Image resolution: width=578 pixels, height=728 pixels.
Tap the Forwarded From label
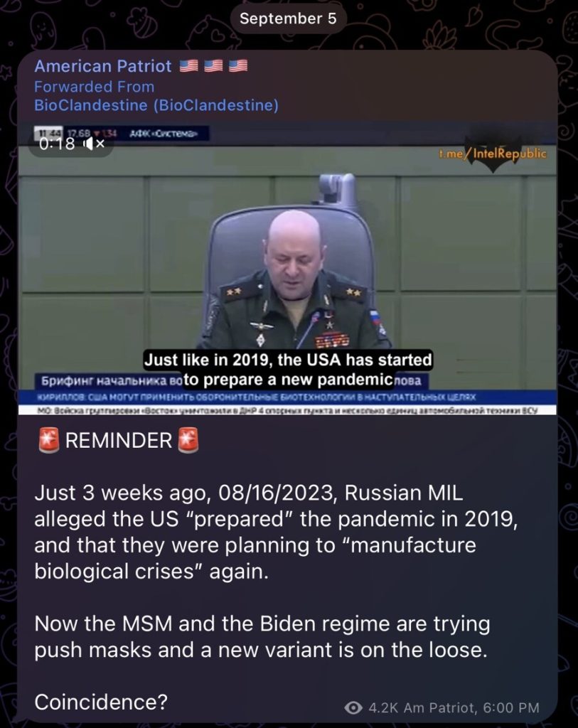[x=95, y=87]
